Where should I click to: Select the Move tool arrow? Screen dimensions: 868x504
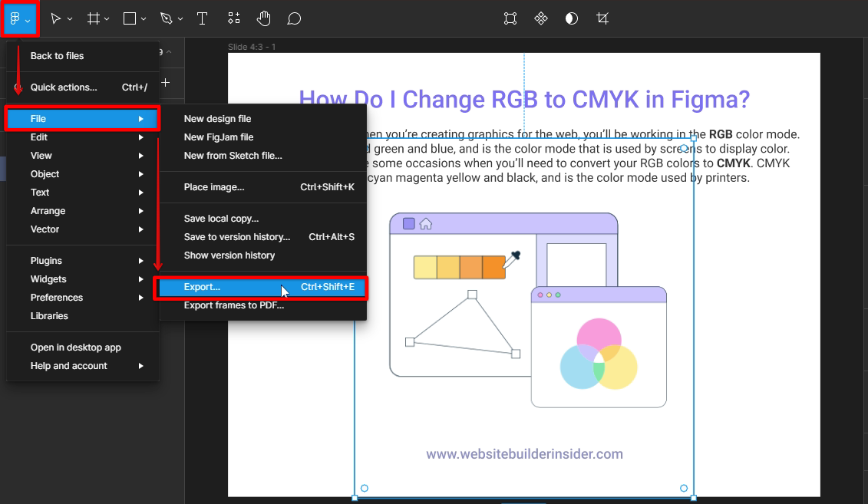click(x=55, y=19)
